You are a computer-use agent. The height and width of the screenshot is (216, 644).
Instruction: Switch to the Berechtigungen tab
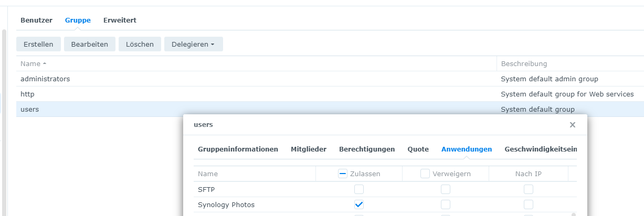[367, 149]
